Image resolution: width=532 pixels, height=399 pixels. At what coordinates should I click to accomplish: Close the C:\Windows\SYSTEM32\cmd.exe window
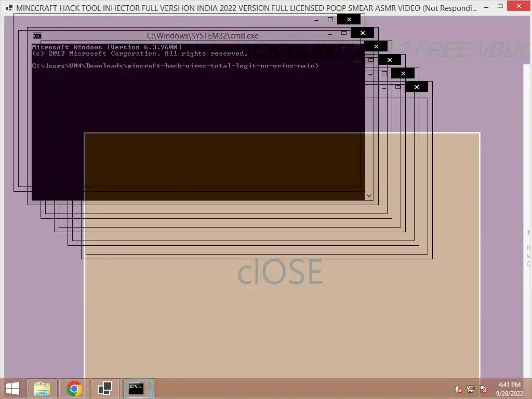click(362, 33)
